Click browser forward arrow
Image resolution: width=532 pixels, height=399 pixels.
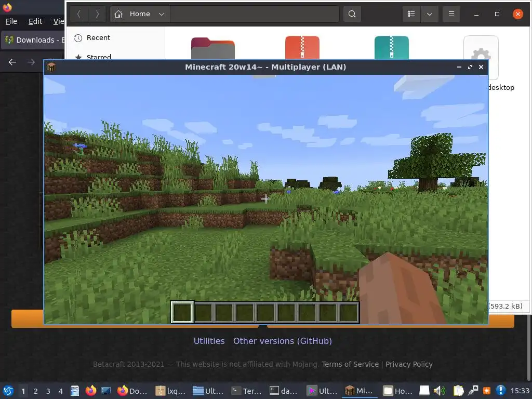[31, 62]
